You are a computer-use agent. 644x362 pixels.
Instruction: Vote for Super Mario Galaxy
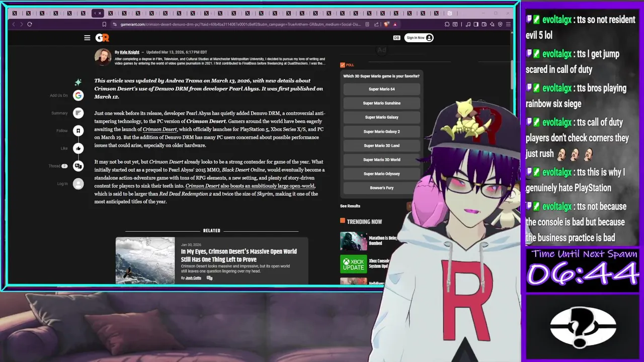(x=381, y=117)
